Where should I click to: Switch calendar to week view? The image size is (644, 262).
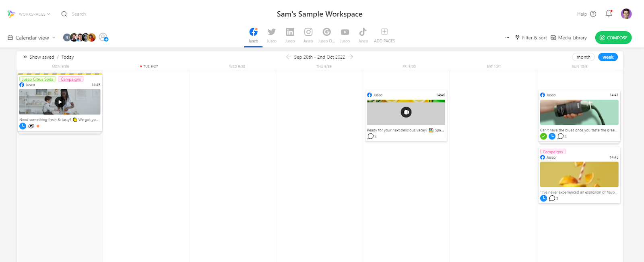pyautogui.click(x=608, y=57)
